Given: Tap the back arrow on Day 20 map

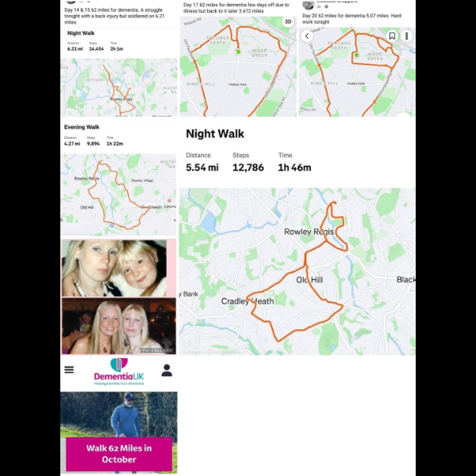Looking at the screenshot, I should tap(307, 36).
